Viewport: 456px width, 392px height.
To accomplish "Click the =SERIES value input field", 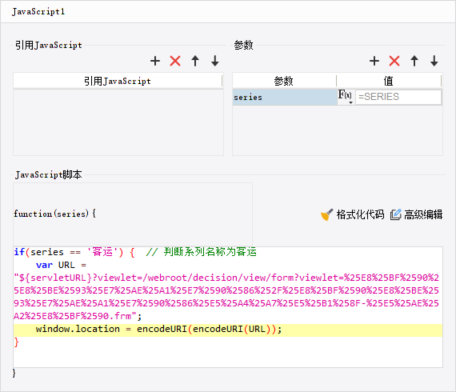I will click(x=398, y=97).
